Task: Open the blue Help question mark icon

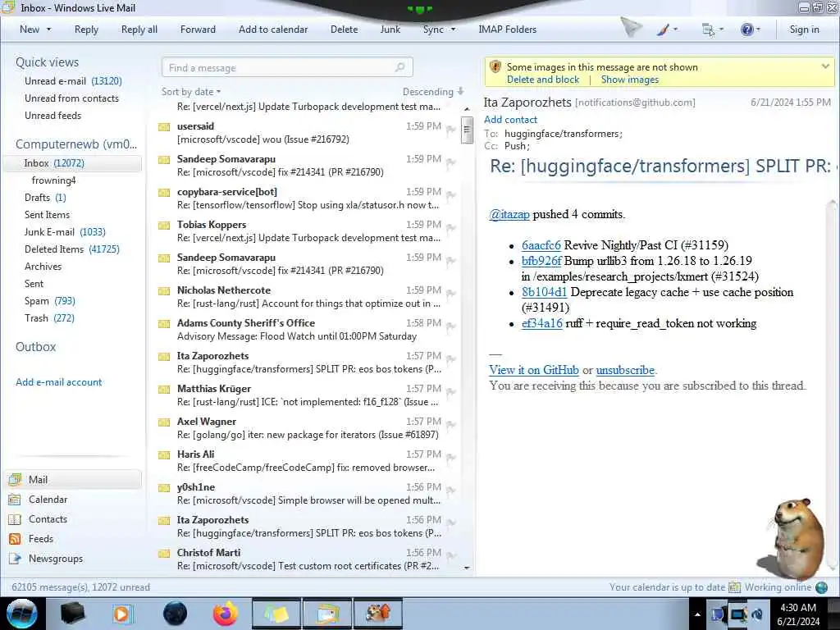Action: (x=746, y=30)
